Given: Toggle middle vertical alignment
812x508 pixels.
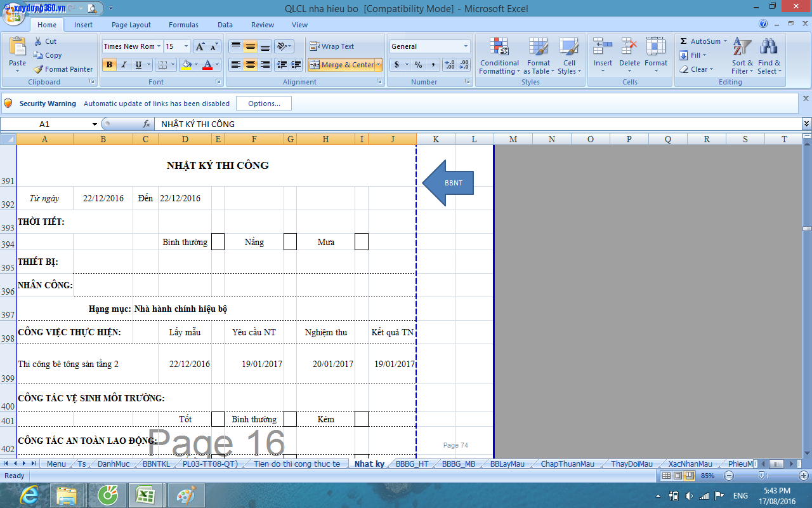Looking at the screenshot, I should point(251,46).
